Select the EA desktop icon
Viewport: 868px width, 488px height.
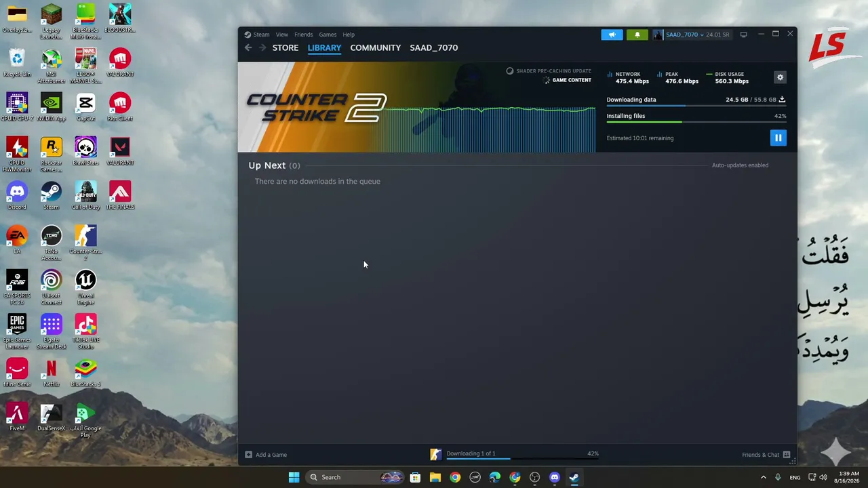17,241
